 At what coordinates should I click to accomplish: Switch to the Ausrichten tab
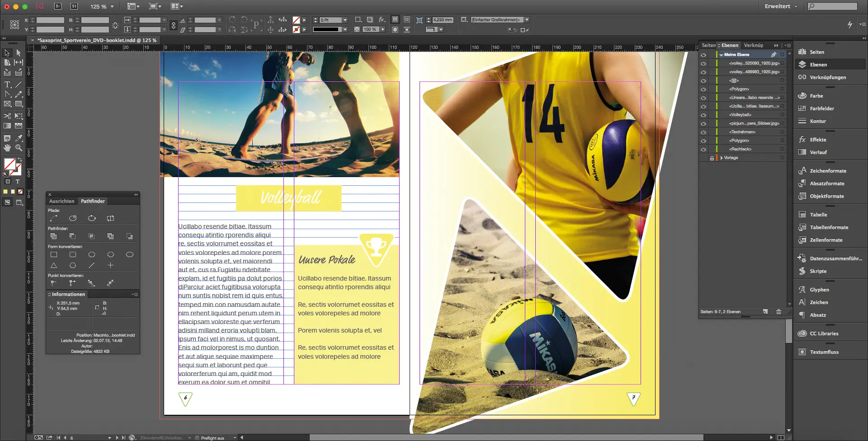click(x=61, y=201)
